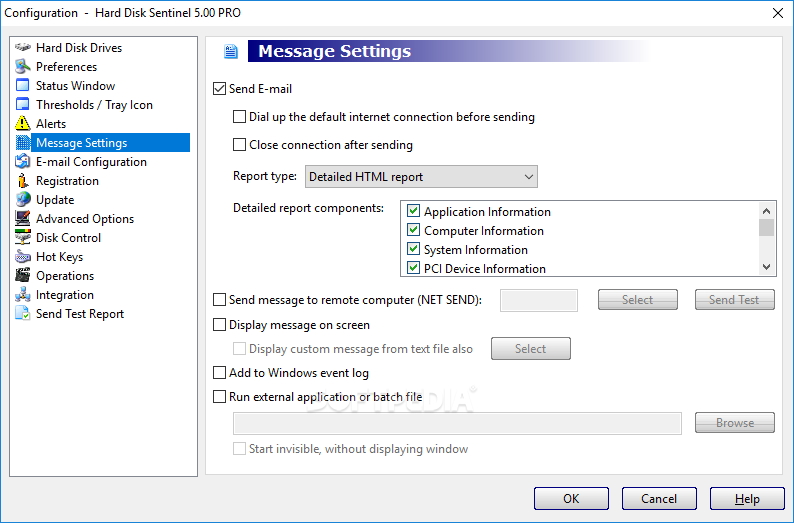Enable Add to Windows event log
Image resolution: width=794 pixels, height=523 pixels.
[219, 373]
